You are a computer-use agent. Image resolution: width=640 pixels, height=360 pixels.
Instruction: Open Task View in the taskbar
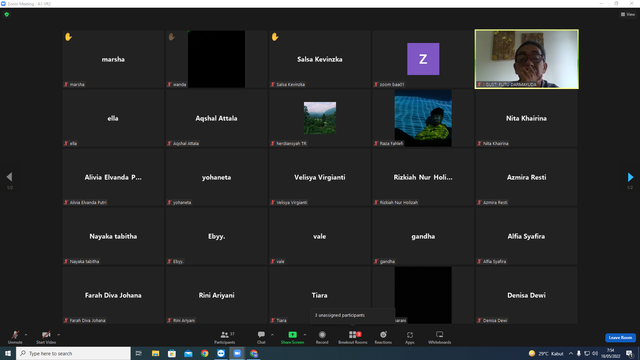click(139, 353)
